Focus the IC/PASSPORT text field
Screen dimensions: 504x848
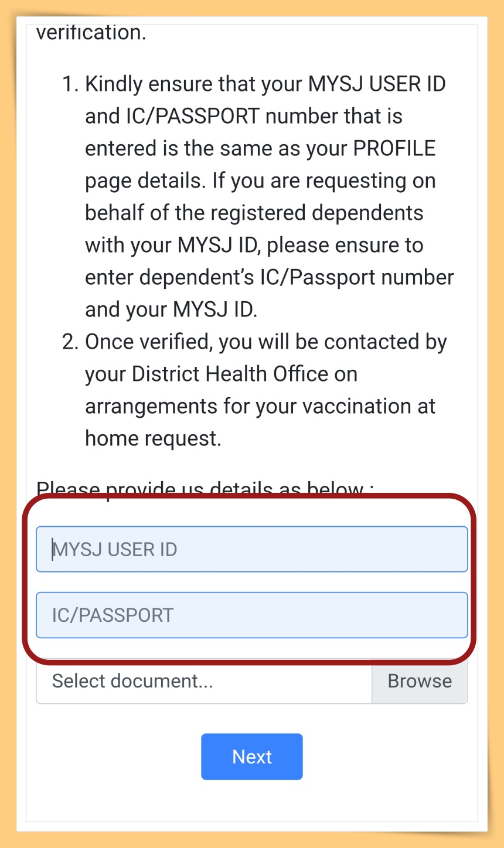point(252,615)
